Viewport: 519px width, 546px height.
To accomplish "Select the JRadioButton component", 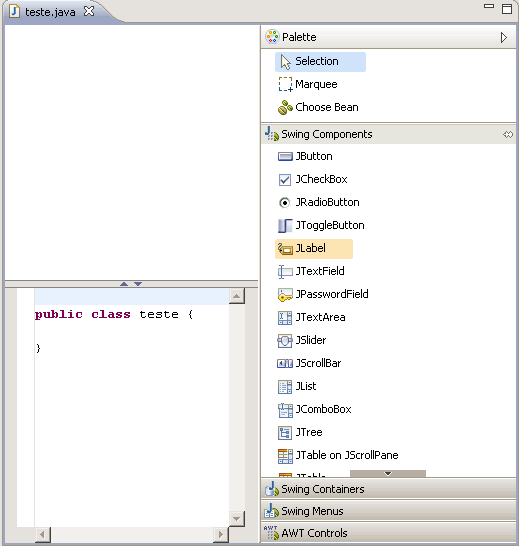I will click(x=318, y=202).
